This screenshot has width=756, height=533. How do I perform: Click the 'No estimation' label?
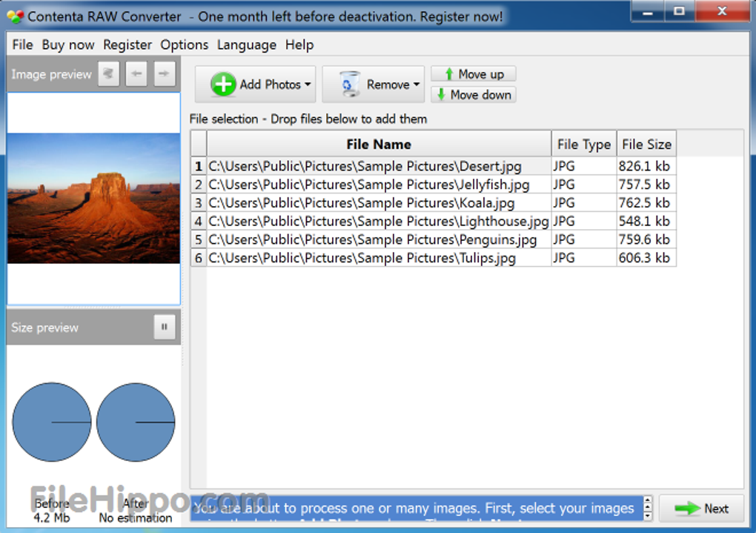tap(136, 518)
